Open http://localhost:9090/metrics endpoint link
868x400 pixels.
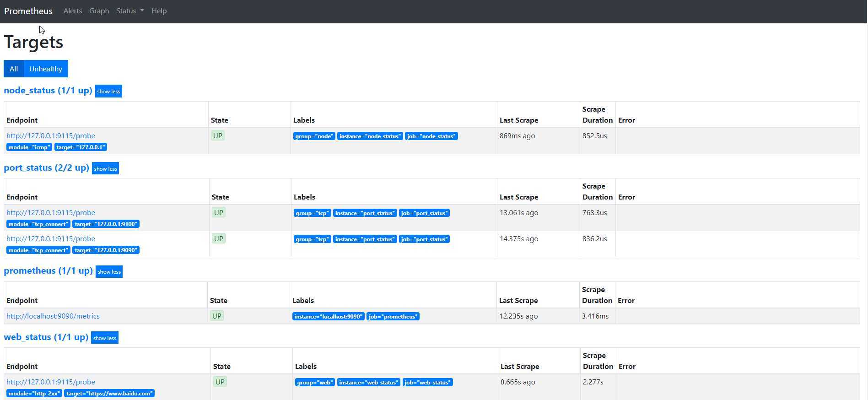tap(53, 316)
